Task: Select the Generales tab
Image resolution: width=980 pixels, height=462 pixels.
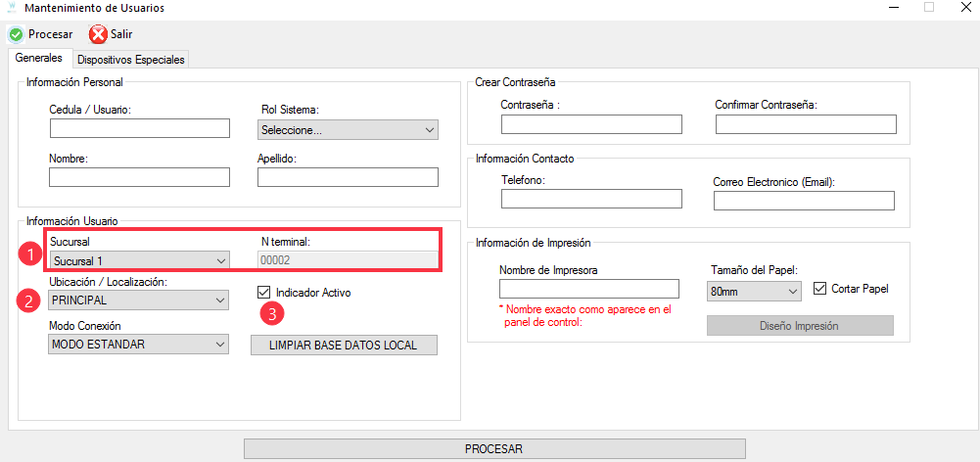Action: [38, 59]
